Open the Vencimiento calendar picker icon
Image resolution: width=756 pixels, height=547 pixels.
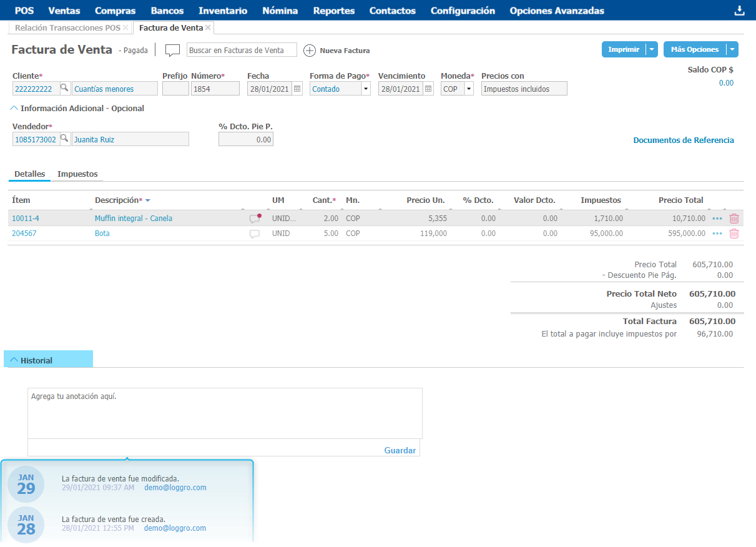point(428,89)
